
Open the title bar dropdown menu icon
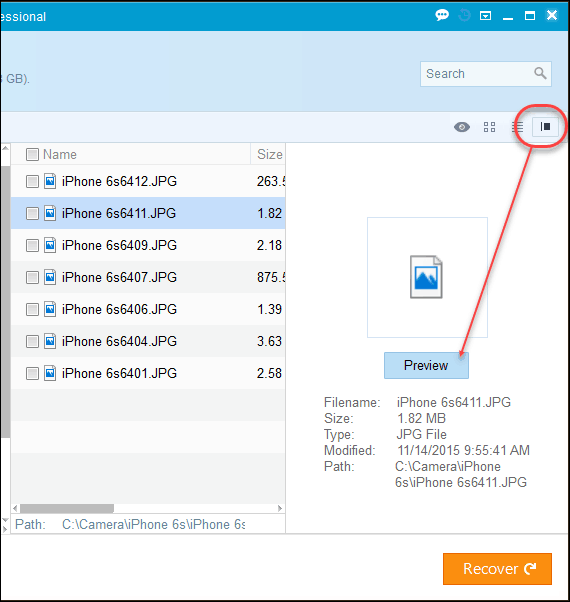[486, 16]
